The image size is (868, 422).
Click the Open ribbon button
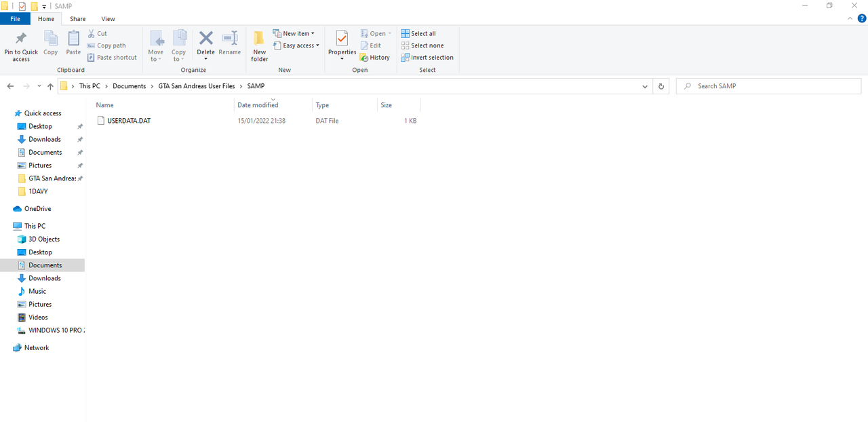coord(376,33)
